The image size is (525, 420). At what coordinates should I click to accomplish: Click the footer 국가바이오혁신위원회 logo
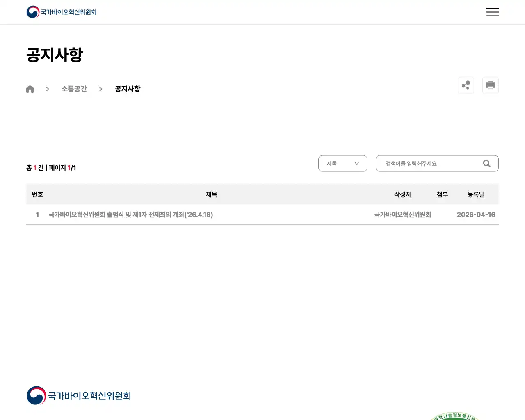[x=79, y=395]
